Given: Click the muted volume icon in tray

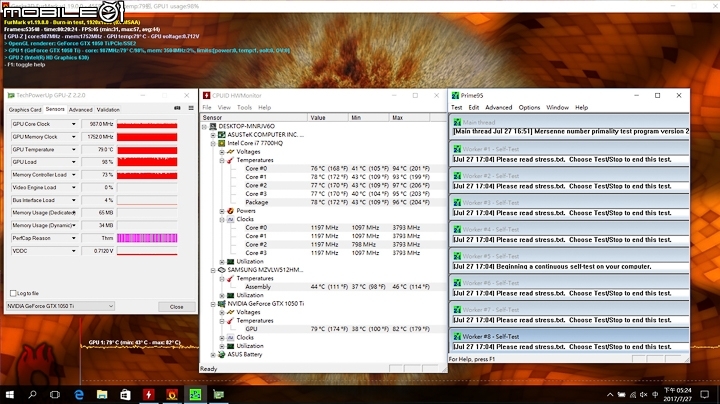Looking at the screenshot, I should [644, 394].
